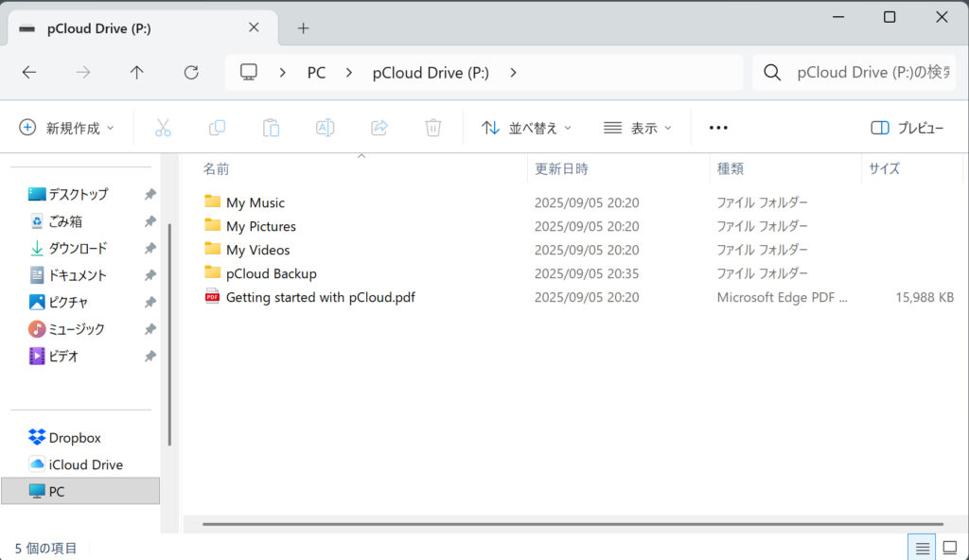Open ミュージック in quick access
969x560 pixels.
pos(66,329)
